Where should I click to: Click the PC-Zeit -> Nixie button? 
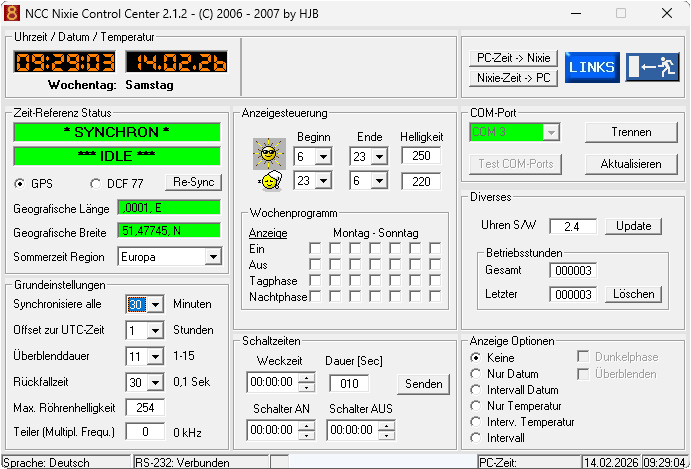[513, 58]
